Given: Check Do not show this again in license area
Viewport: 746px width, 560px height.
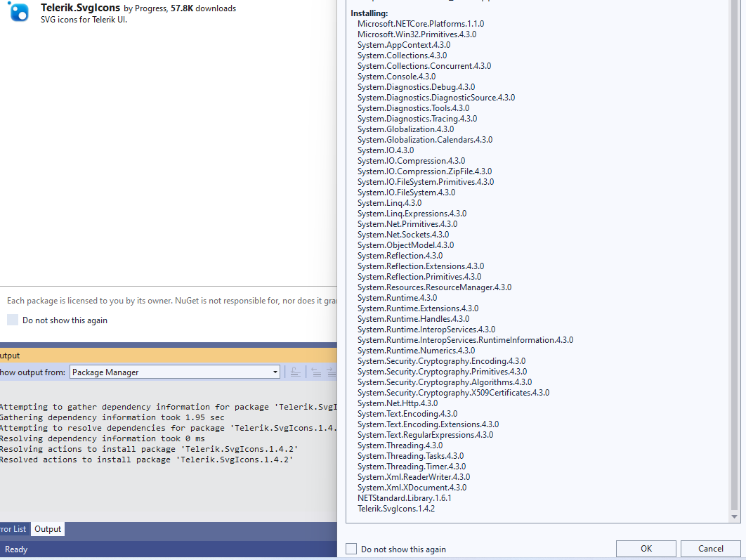Looking at the screenshot, I should [13, 320].
